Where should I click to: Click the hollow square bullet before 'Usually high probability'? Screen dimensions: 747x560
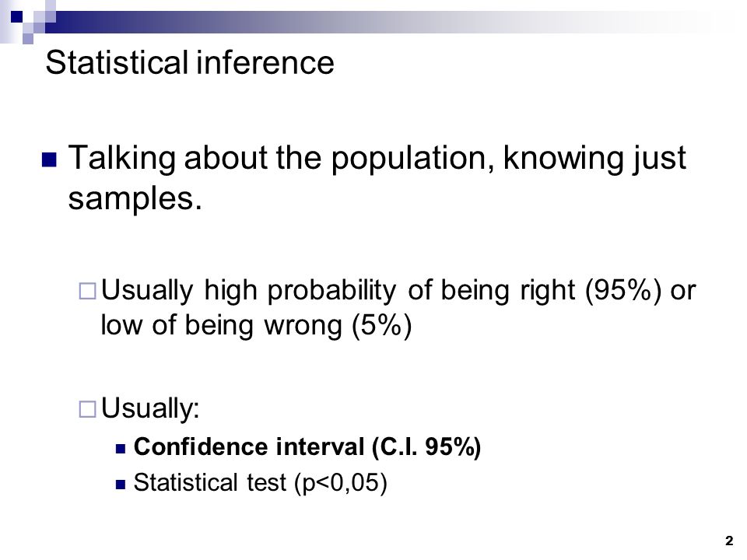87,291
